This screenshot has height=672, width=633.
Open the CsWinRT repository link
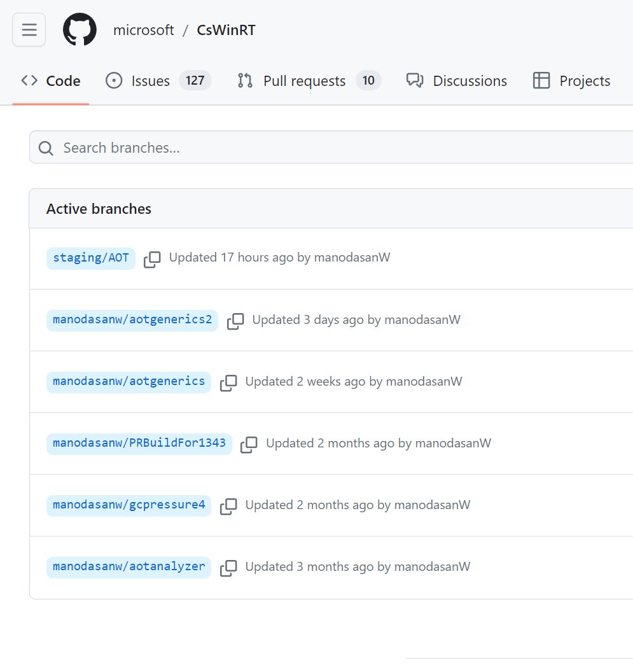pos(226,30)
